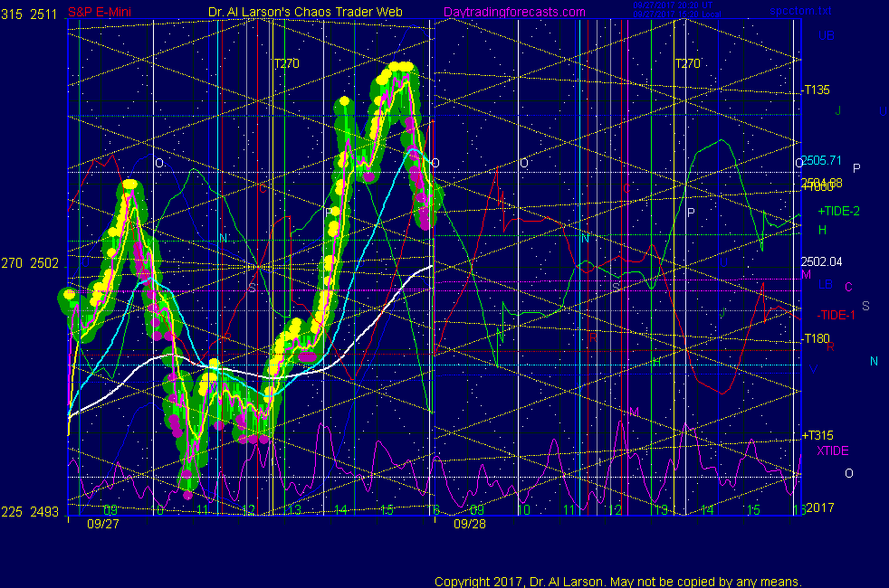Click the yellow "-T135" line label
The height and width of the screenshot is (588, 889).
pyautogui.click(x=816, y=90)
